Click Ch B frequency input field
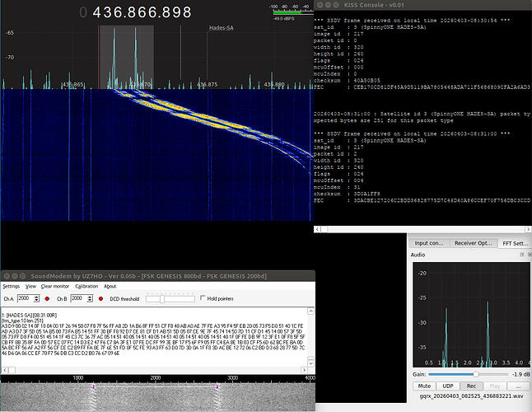This screenshot has width=532, height=412. point(79,298)
